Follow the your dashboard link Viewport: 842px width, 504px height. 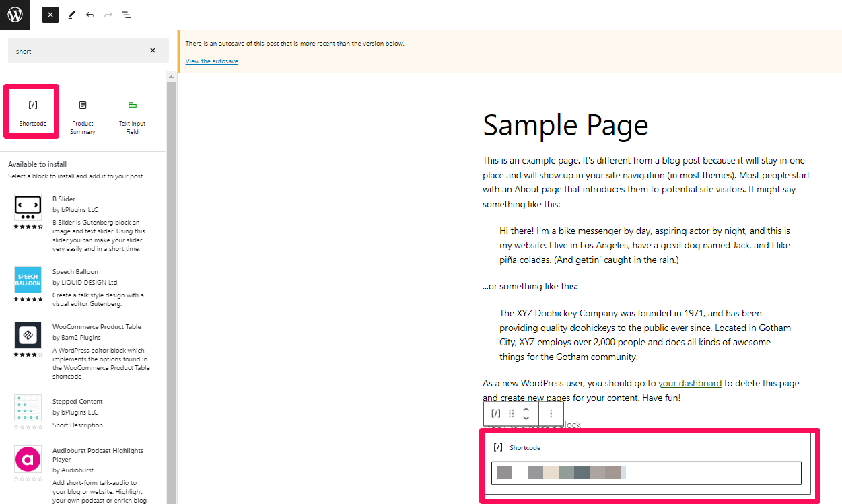(x=690, y=383)
